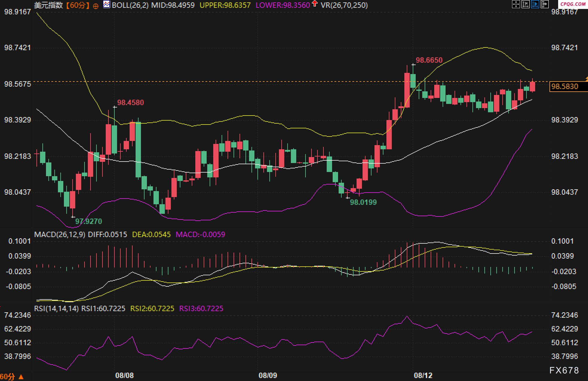Expand the 60分 period selector at bottom-left
This screenshot has width=588, height=381.
tap(7, 377)
